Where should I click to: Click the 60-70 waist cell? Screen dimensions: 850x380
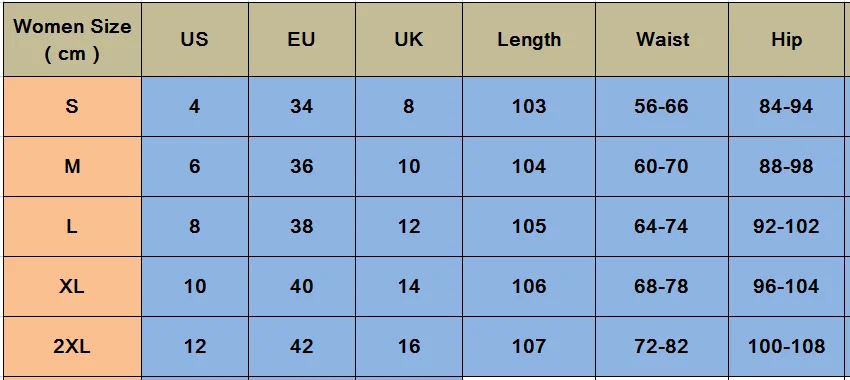(662, 166)
